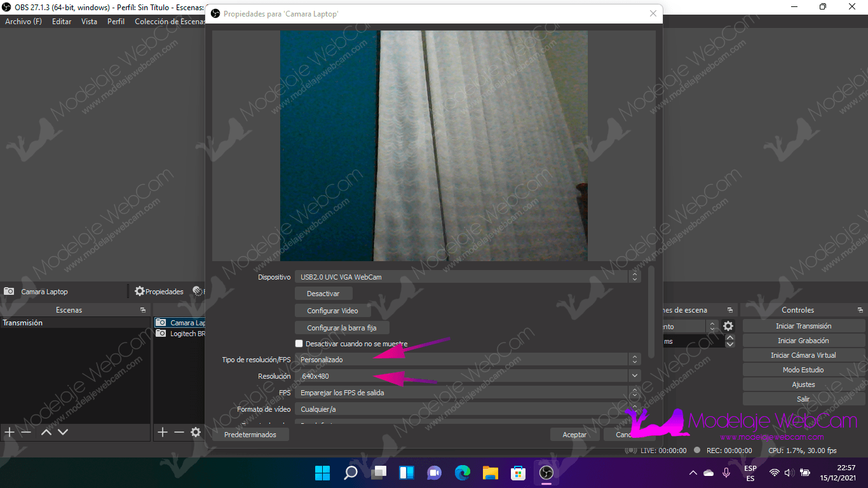
Task: Open the Vista menu
Action: [89, 22]
